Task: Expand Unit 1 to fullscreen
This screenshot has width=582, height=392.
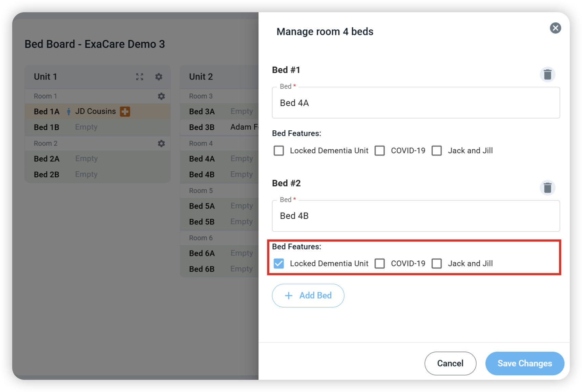Action: click(x=140, y=77)
